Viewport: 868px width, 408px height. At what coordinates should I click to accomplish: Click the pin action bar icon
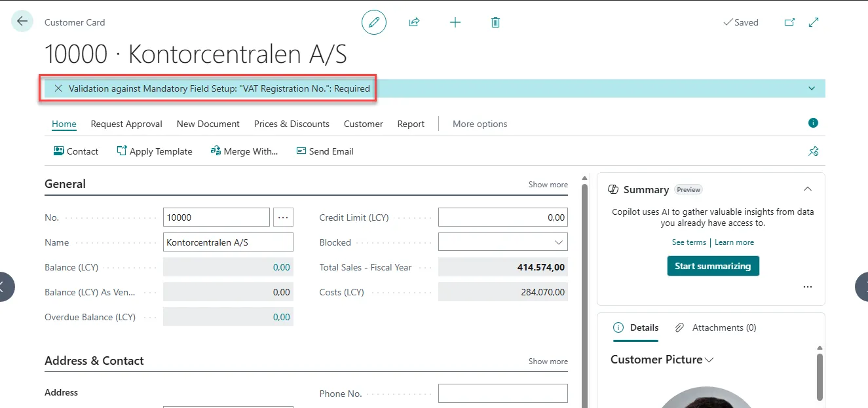pyautogui.click(x=813, y=151)
